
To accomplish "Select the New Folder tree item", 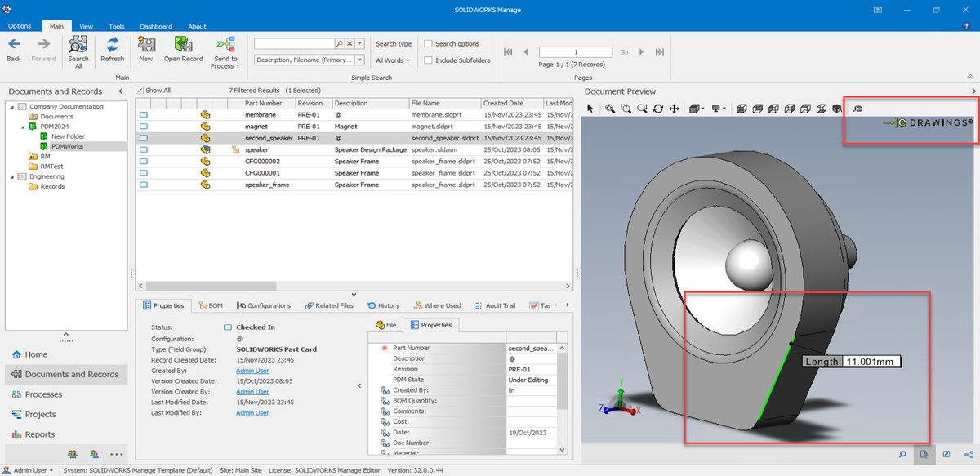I will coord(68,136).
